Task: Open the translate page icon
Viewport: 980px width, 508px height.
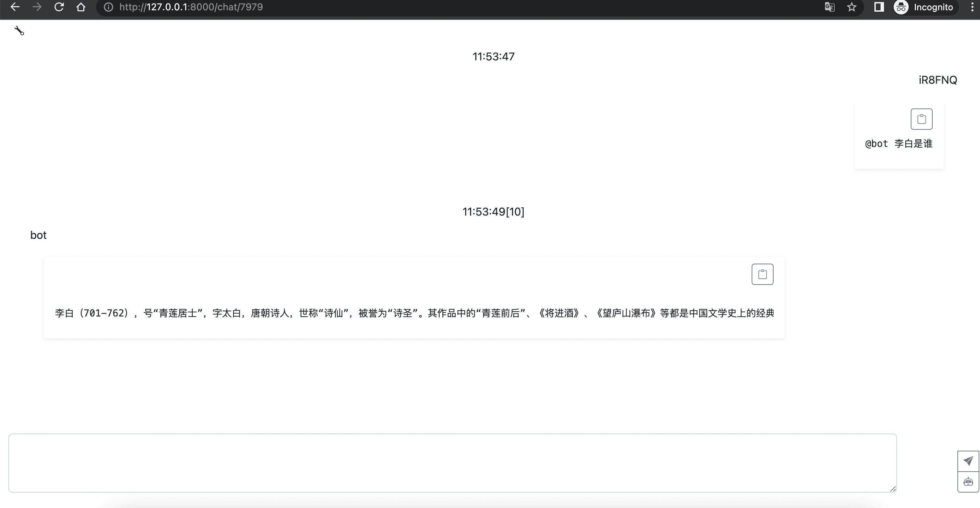Action: click(829, 7)
